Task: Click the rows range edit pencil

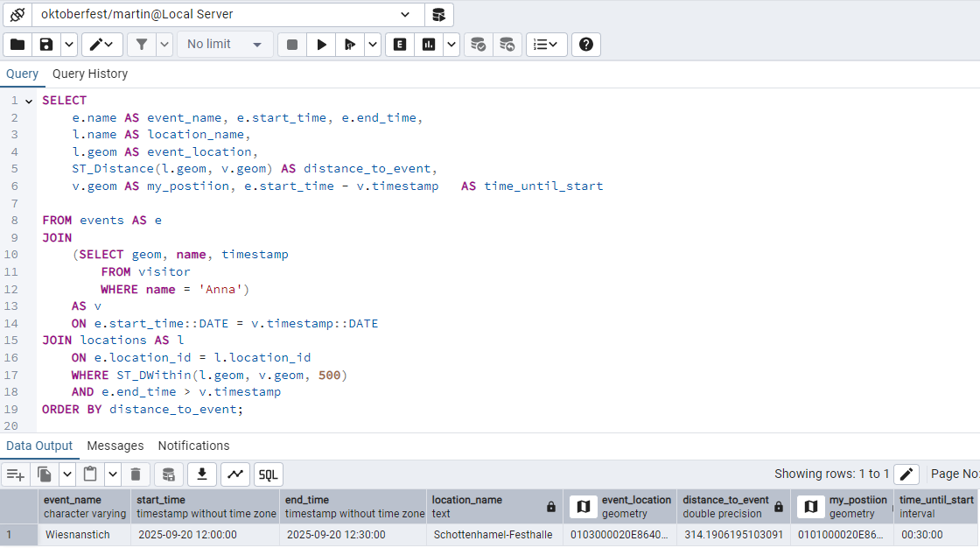Action: click(906, 474)
